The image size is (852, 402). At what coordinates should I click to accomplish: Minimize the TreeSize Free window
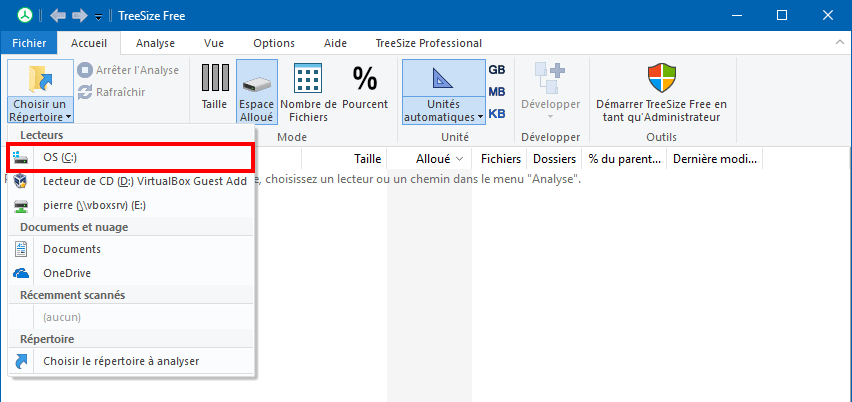[736, 16]
